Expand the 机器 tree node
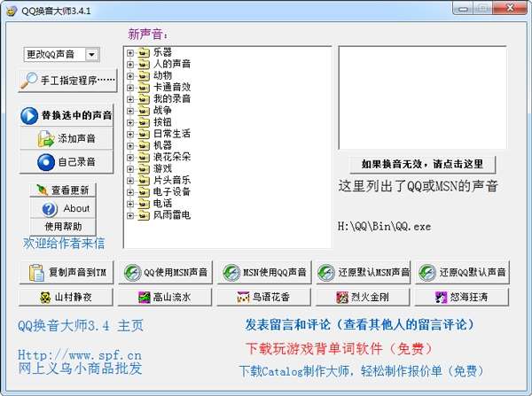This screenshot has height=396, width=532. coord(130,146)
